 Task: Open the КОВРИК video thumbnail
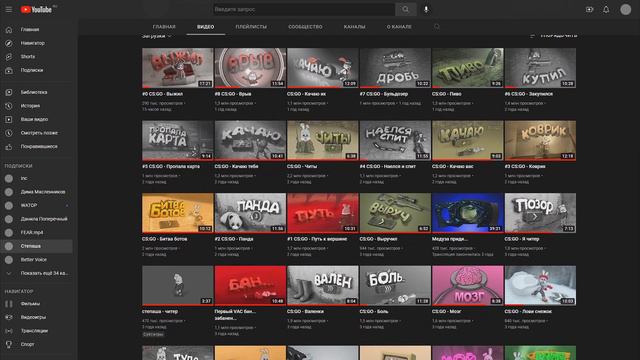click(540, 140)
